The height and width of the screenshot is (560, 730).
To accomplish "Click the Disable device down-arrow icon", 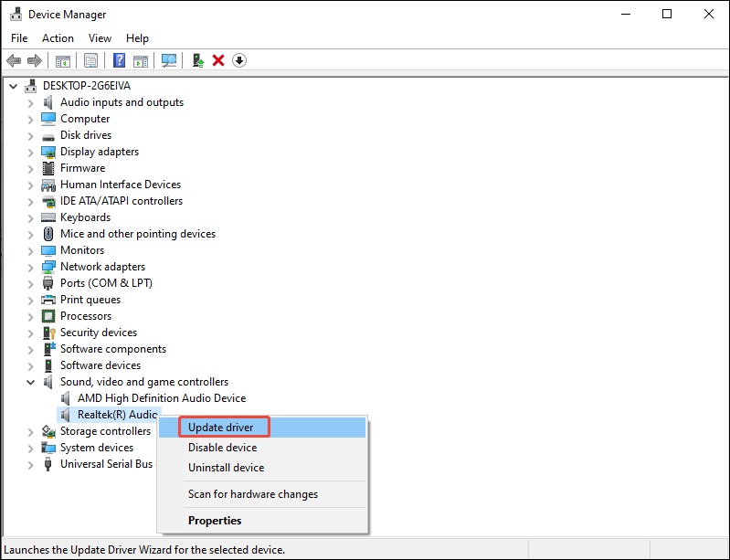I will pos(239,60).
